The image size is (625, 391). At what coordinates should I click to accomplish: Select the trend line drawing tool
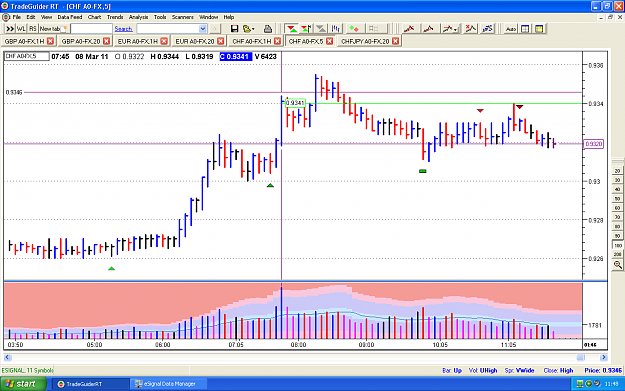click(409, 29)
